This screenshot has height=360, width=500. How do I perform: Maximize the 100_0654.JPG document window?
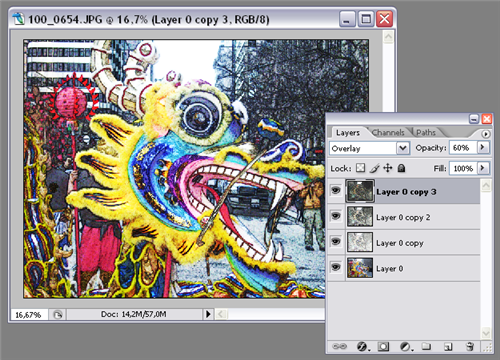click(x=366, y=19)
